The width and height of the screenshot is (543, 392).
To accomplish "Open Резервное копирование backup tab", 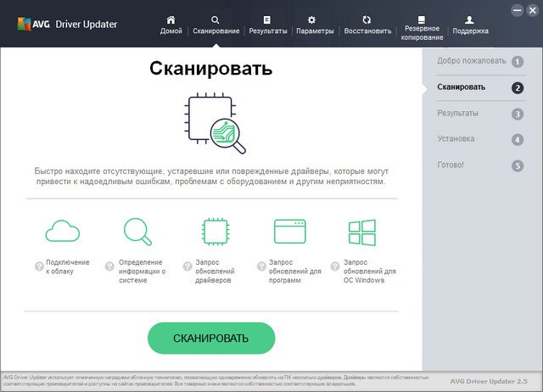I will [423, 25].
